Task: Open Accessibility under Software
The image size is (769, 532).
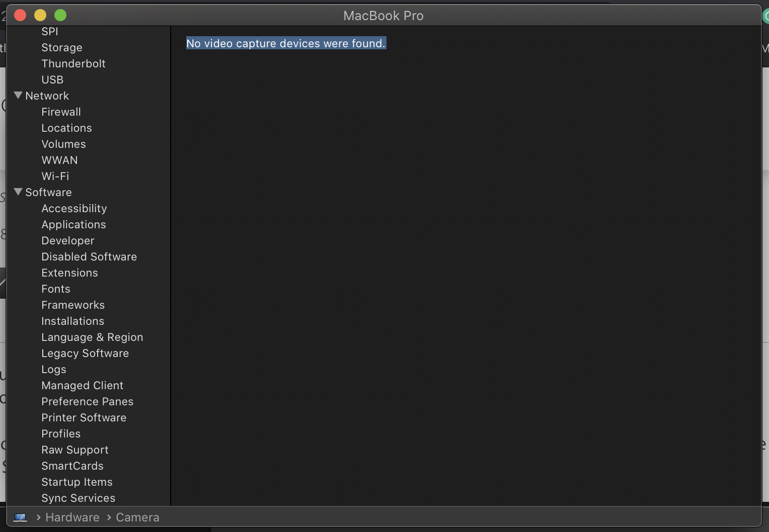Action: 74,208
